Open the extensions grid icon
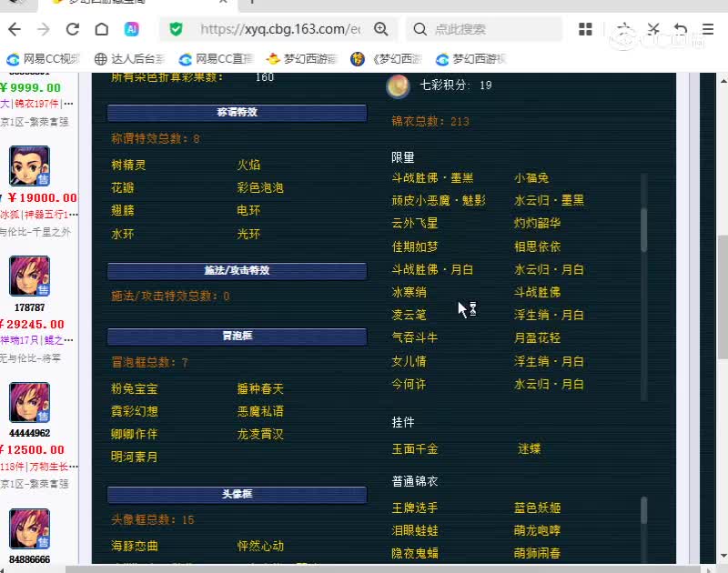 point(588,29)
